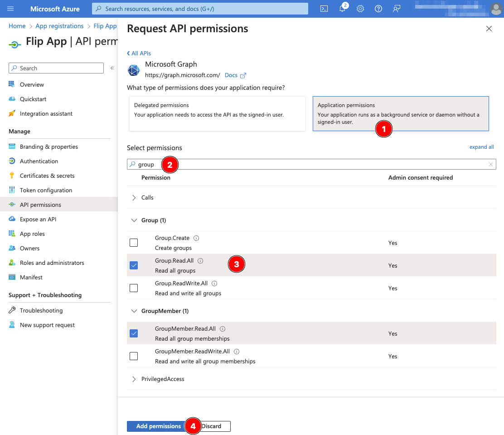Close the Request API permissions panel
Screen dimensions: 504x435
click(x=489, y=29)
